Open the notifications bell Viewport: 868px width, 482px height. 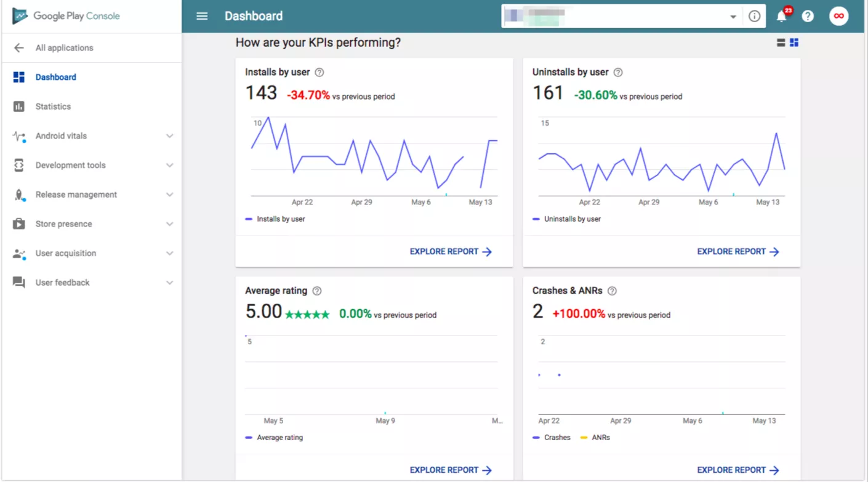coord(782,17)
